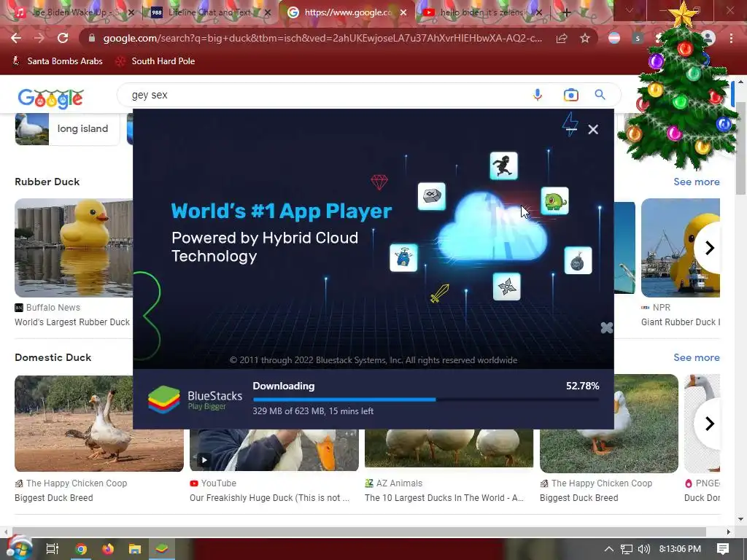Image resolution: width=747 pixels, height=560 pixels.
Task: Open the Windows Start button
Action: pos(18,548)
